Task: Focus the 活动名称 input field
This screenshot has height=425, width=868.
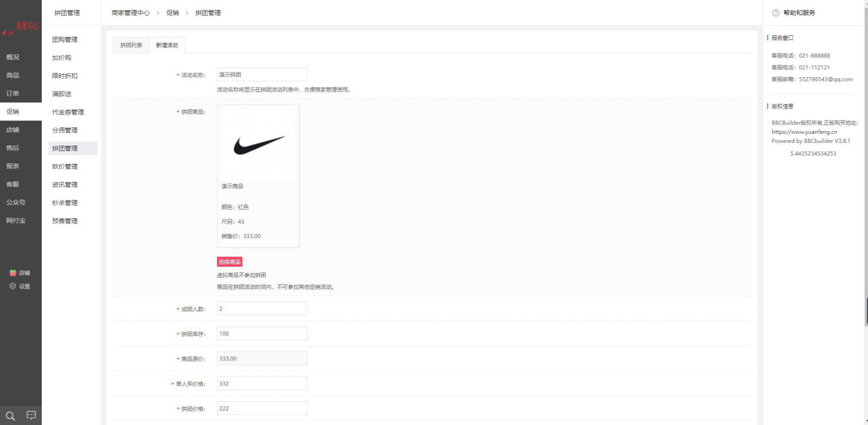Action: pyautogui.click(x=262, y=74)
